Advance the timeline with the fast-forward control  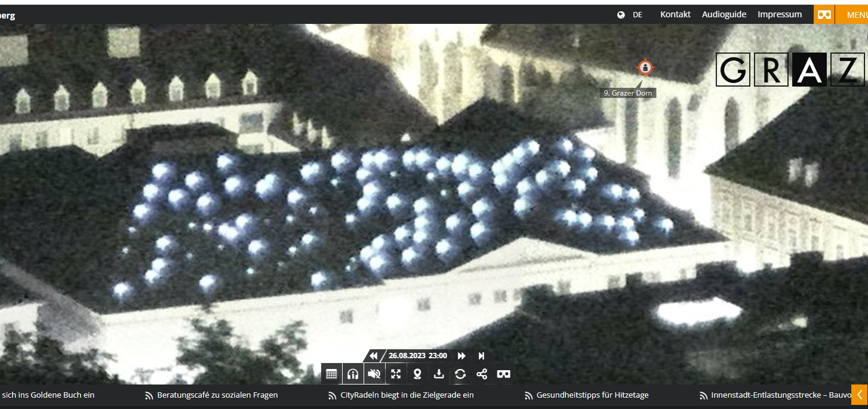(x=461, y=355)
